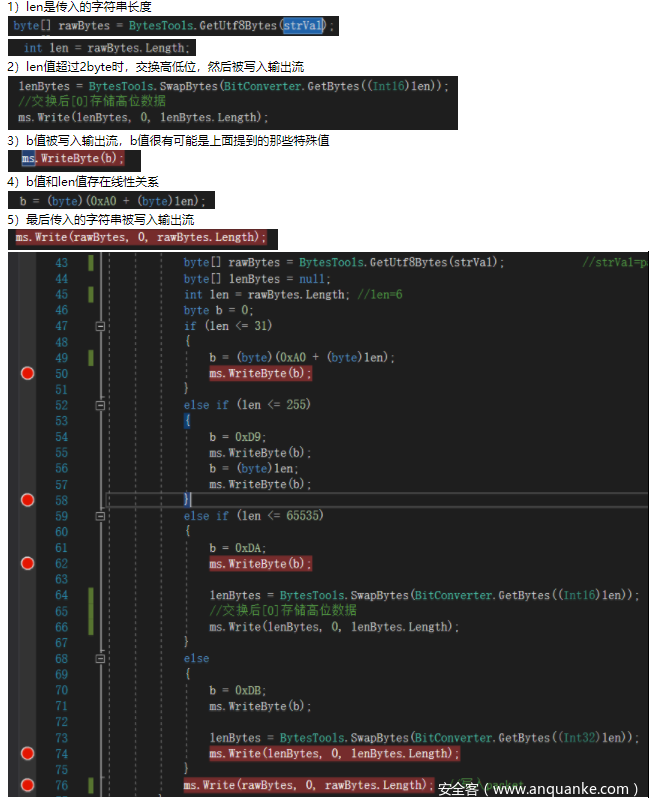
Task: Click line number 43 in the gutter
Action: pos(61,262)
